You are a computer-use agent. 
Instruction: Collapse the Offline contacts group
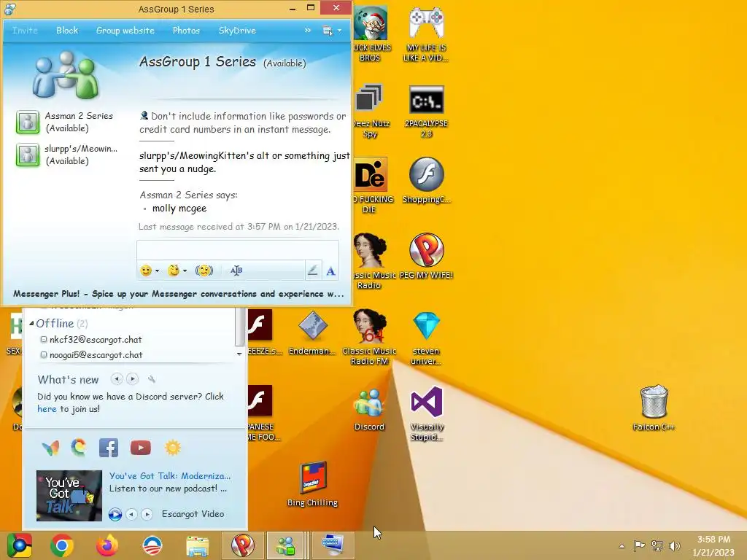tap(31, 323)
